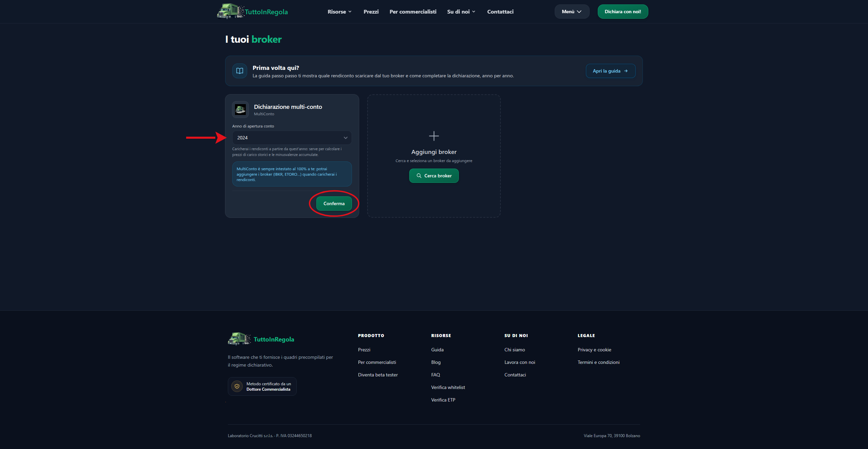Click the footer TuttoInRegola truck logo
868x449 pixels.
pos(239,339)
